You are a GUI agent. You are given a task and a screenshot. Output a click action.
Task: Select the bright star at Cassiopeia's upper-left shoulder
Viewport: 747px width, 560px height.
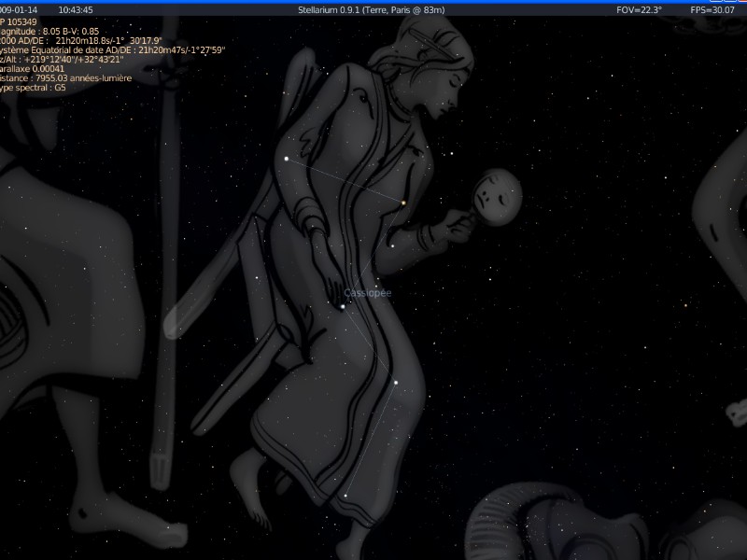point(287,159)
